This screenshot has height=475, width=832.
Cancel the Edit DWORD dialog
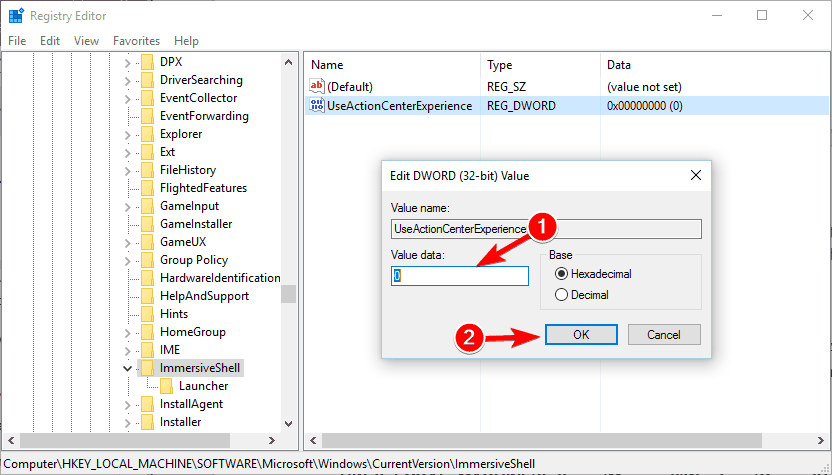tap(664, 334)
